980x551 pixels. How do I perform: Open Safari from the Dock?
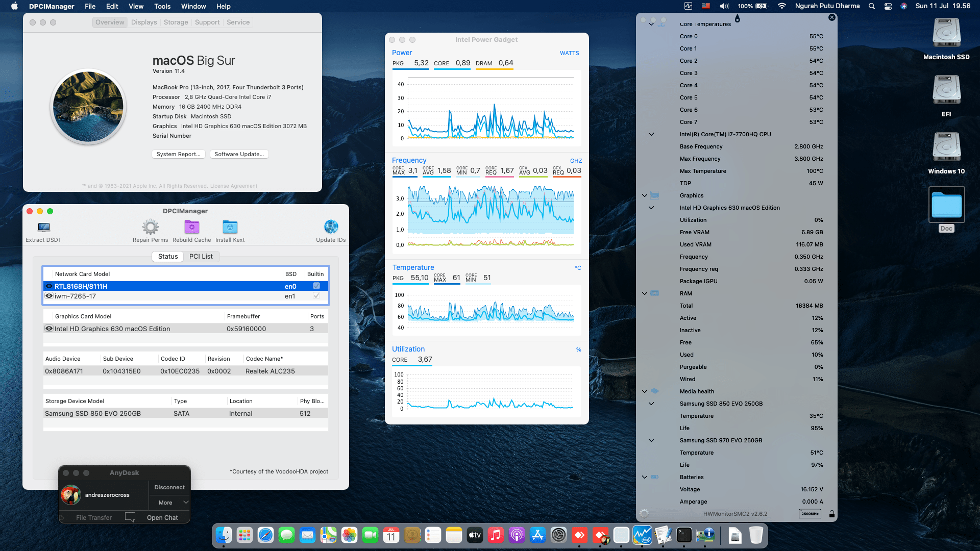point(265,535)
